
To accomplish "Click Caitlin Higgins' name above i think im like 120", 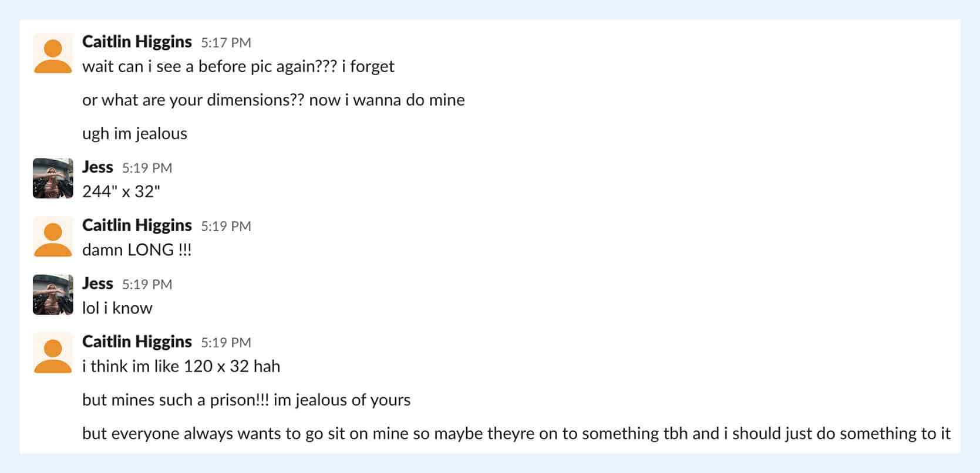I will [x=137, y=342].
